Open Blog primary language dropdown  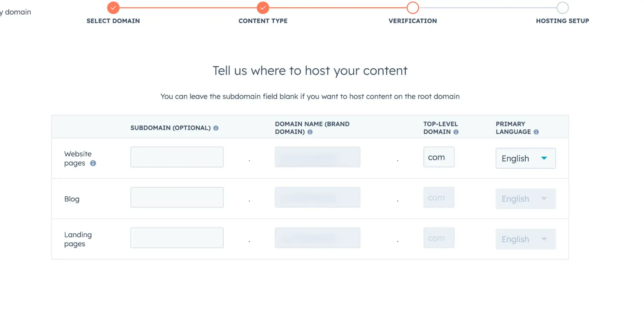coord(525,199)
